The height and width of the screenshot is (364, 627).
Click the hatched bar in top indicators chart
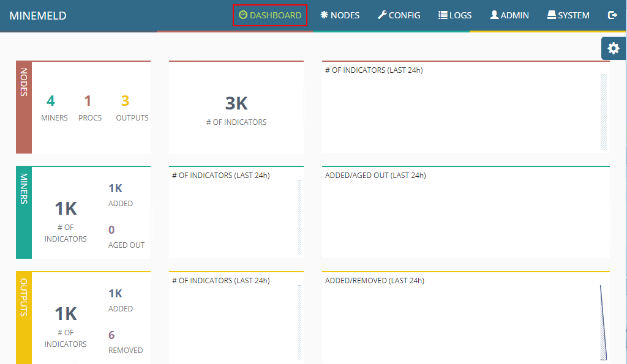604,113
